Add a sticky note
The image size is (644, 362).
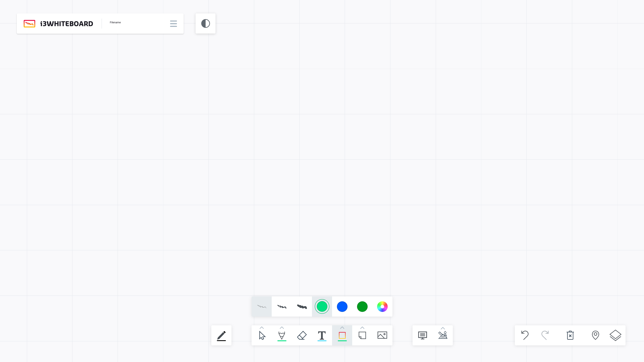click(362, 335)
